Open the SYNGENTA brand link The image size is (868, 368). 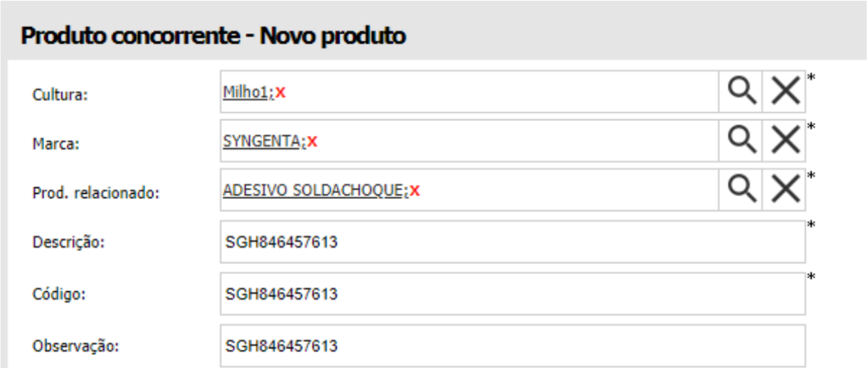pyautogui.click(x=261, y=141)
